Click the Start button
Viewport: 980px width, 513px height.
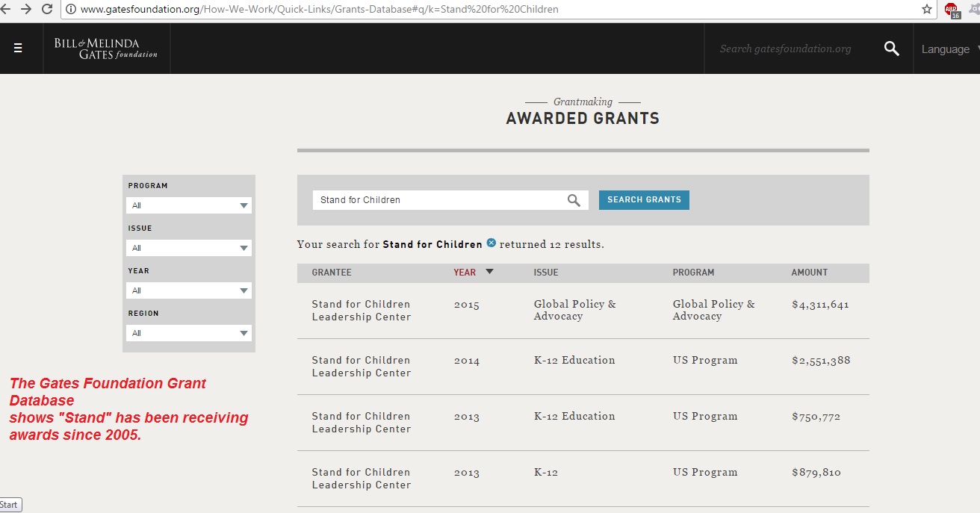(x=10, y=505)
